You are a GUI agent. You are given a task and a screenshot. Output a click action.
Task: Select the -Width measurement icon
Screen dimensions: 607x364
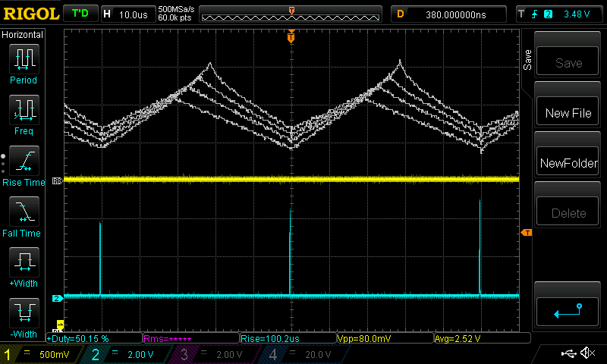tap(24, 318)
